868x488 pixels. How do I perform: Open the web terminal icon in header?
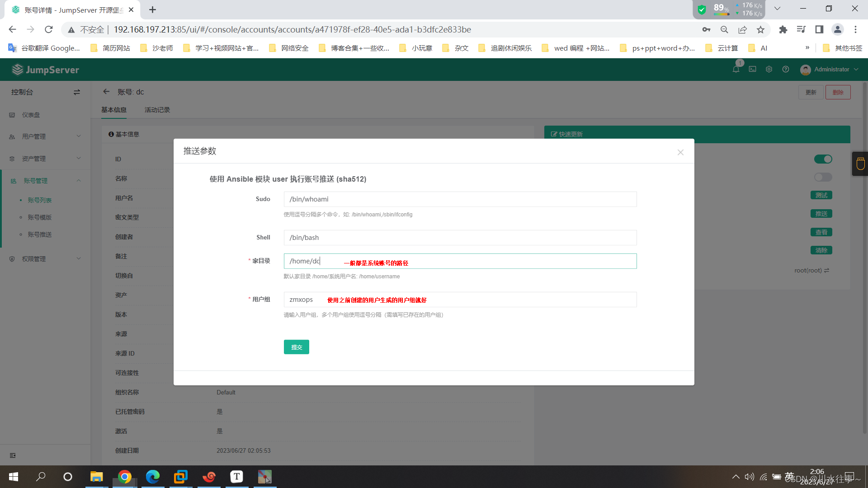pos(752,69)
